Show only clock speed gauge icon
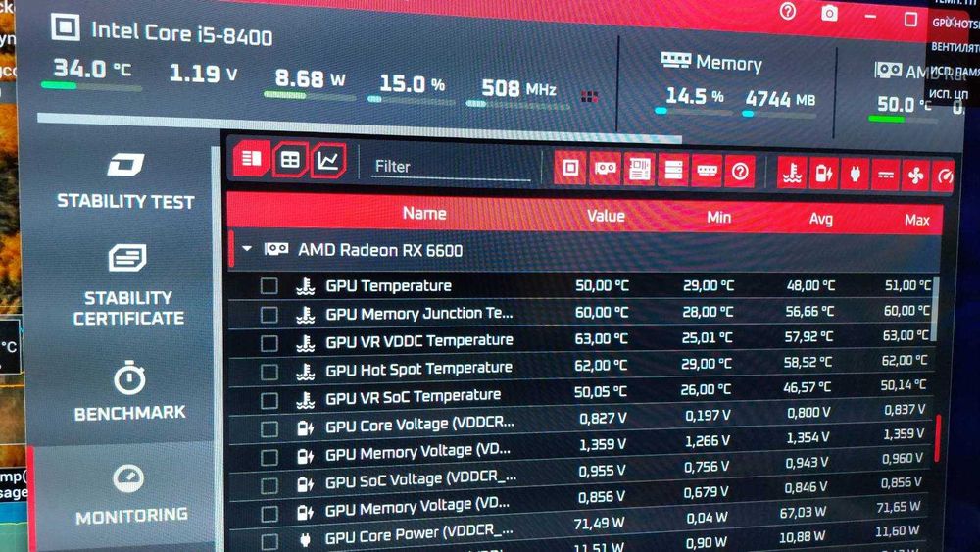The height and width of the screenshot is (552, 980). 945,176
